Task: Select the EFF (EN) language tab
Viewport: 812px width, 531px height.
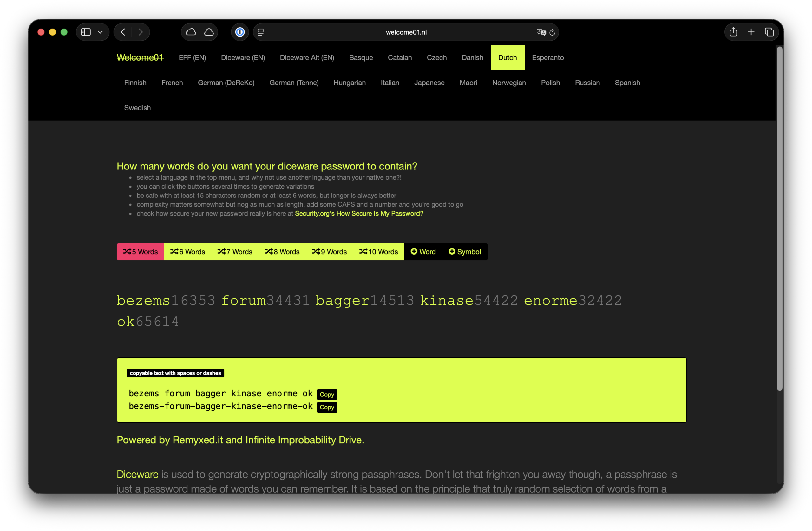Action: tap(193, 58)
